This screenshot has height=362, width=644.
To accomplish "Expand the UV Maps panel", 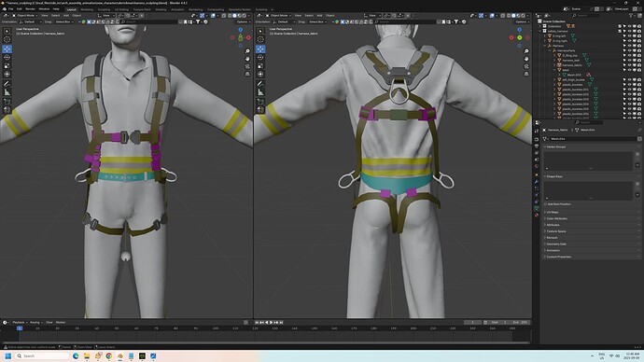I will click(x=553, y=212).
